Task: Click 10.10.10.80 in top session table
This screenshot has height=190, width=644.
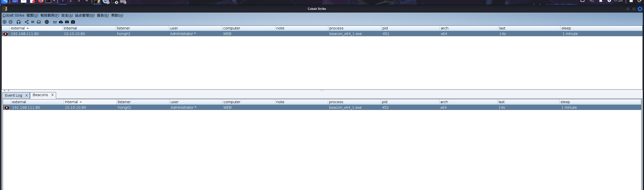Action: point(74,34)
